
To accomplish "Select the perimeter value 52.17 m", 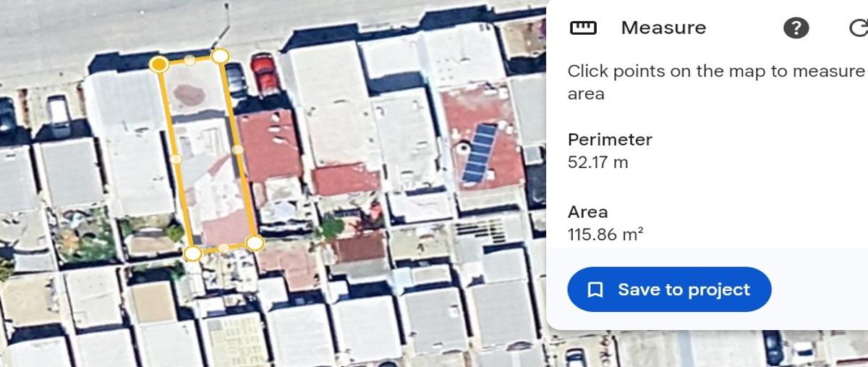I will [598, 162].
